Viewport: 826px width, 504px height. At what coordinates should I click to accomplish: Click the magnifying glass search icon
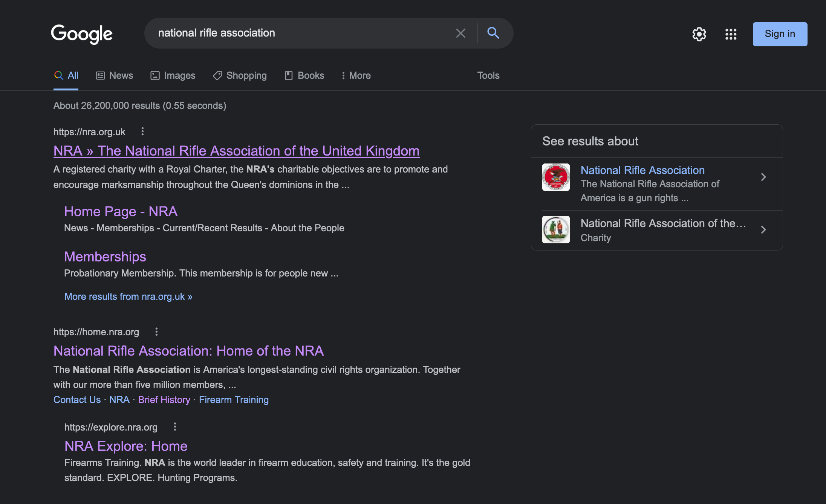pyautogui.click(x=493, y=33)
